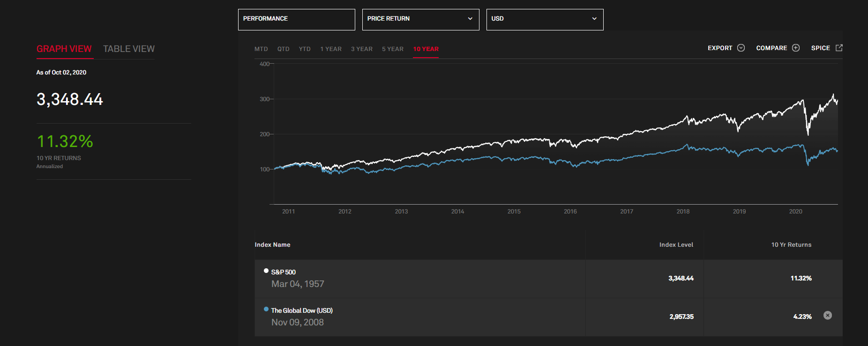Click the Index Level column header
868x346 pixels.
(x=676, y=245)
